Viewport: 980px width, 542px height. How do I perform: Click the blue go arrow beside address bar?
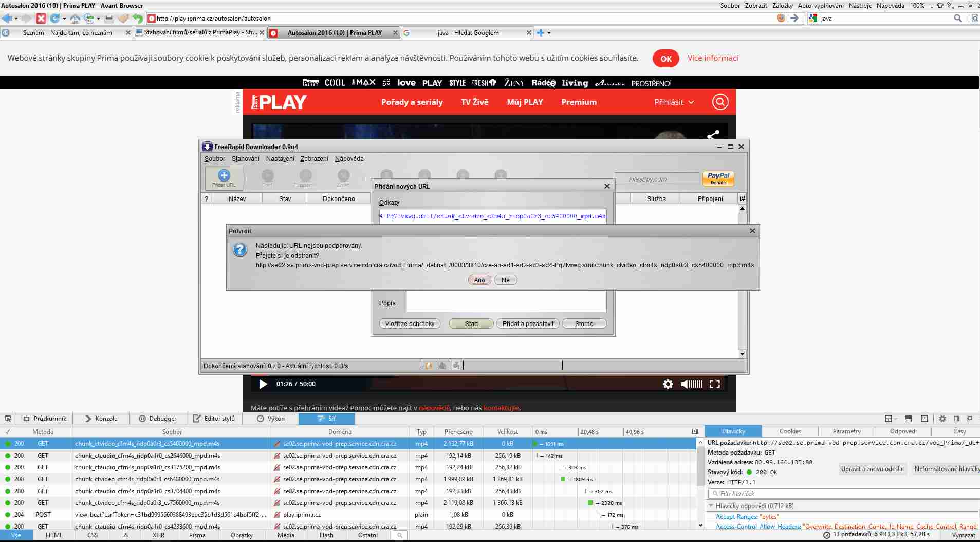(x=794, y=19)
